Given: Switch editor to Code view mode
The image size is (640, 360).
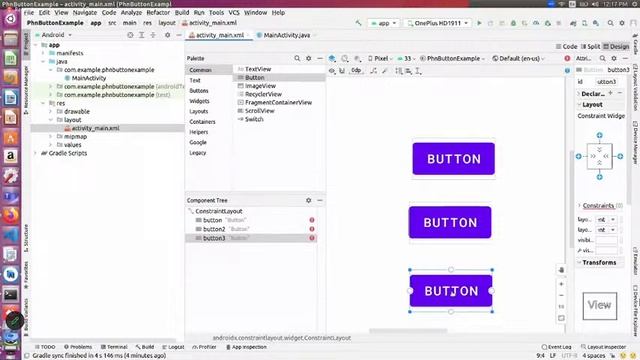Looking at the screenshot, I should pyautogui.click(x=567, y=47).
